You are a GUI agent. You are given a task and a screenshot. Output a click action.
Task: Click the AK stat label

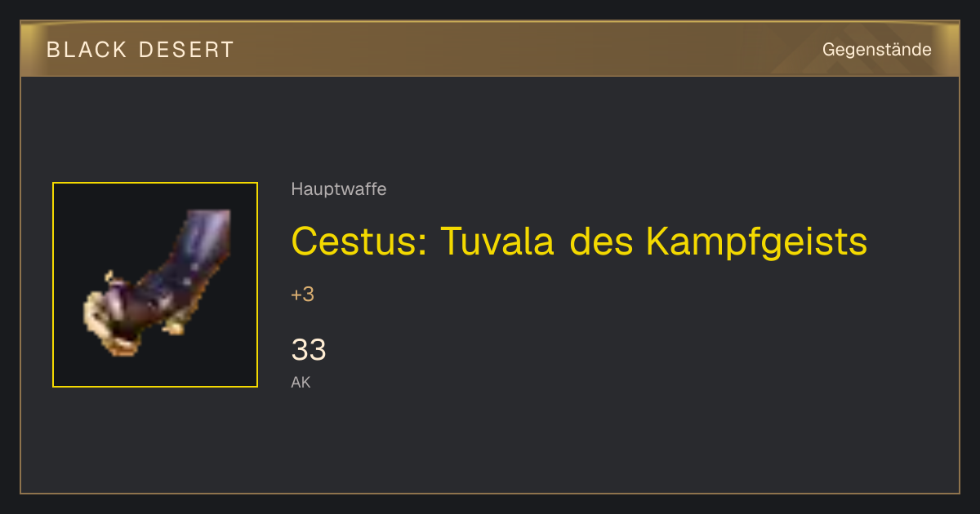pyautogui.click(x=301, y=382)
